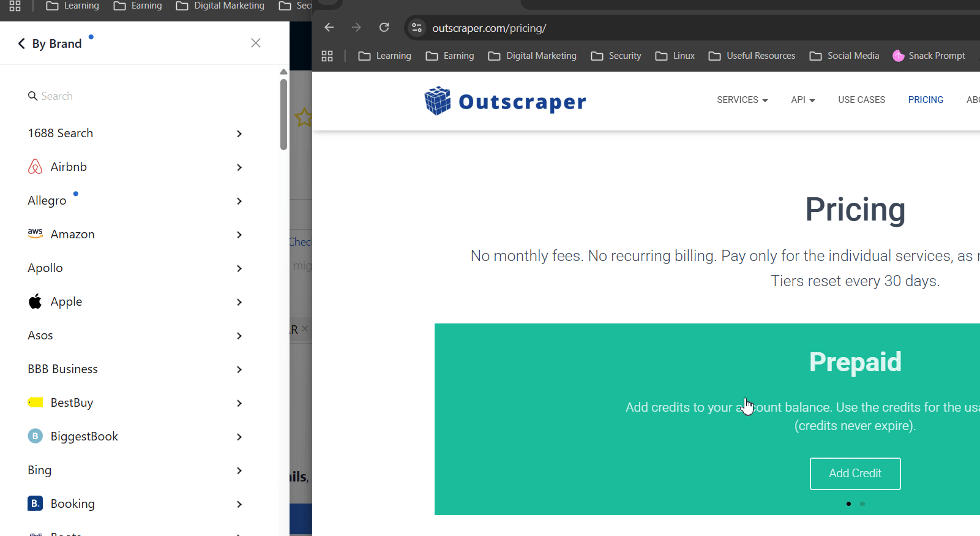Screen dimensions: 980x536
Task: Select the first carousel dot
Action: tap(848, 504)
